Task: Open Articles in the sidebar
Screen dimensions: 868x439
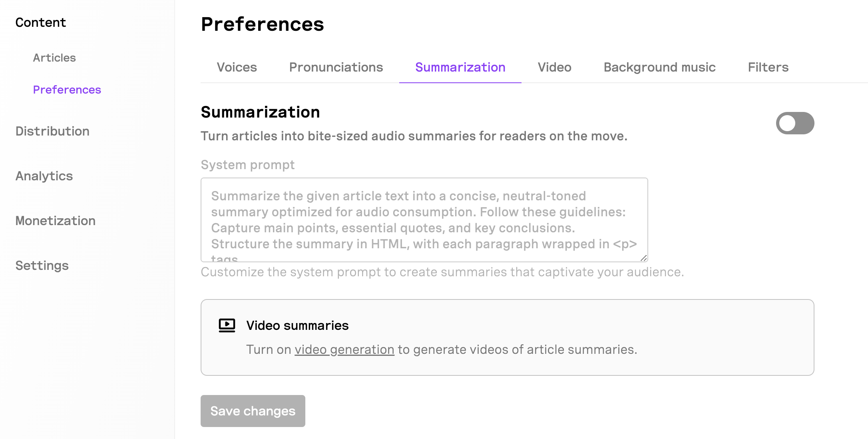Action: 54,58
